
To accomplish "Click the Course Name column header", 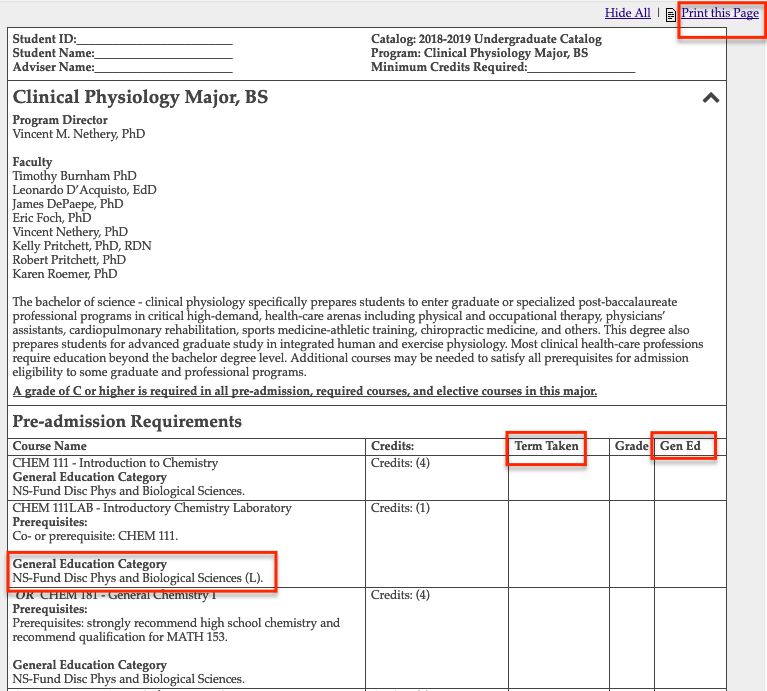I will click(x=49, y=446).
